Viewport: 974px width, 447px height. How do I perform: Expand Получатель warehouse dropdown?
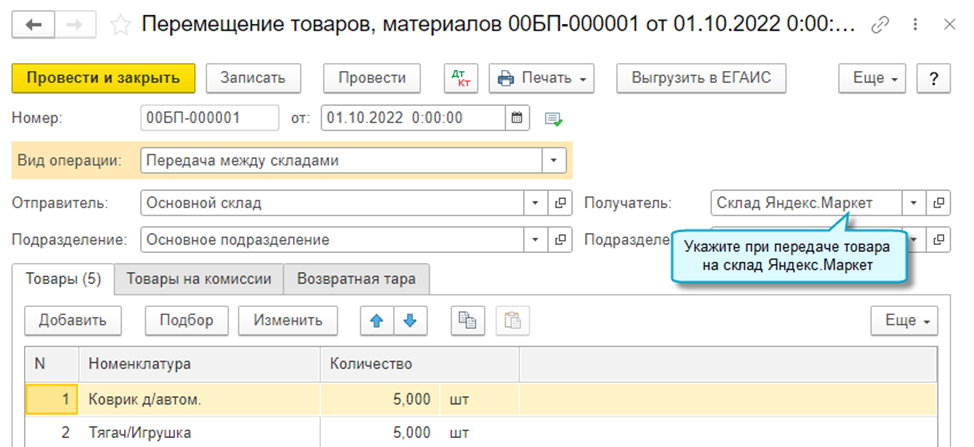click(914, 203)
